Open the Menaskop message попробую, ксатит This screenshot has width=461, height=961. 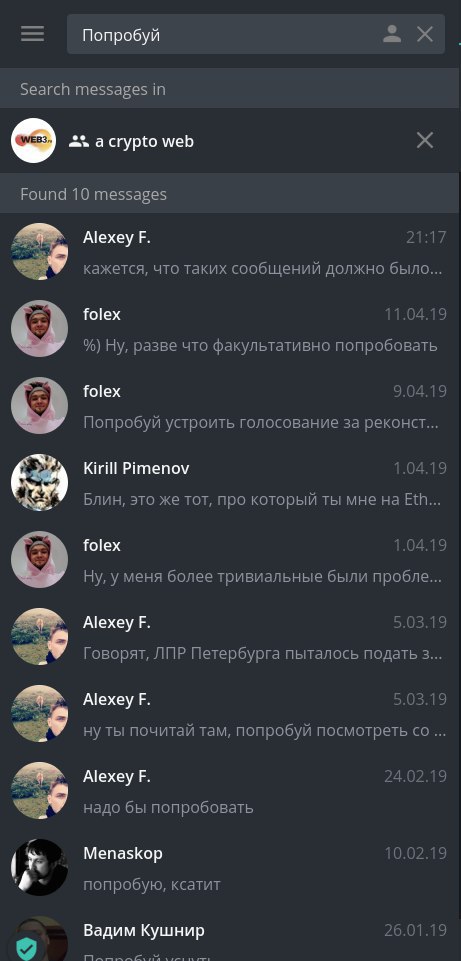click(230, 868)
